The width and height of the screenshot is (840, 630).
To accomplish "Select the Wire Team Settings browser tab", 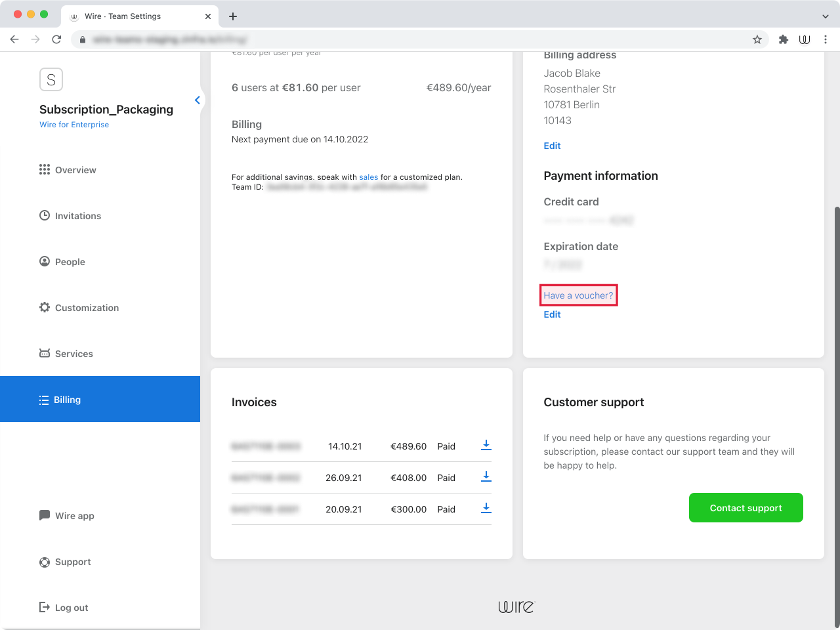I will (x=140, y=16).
